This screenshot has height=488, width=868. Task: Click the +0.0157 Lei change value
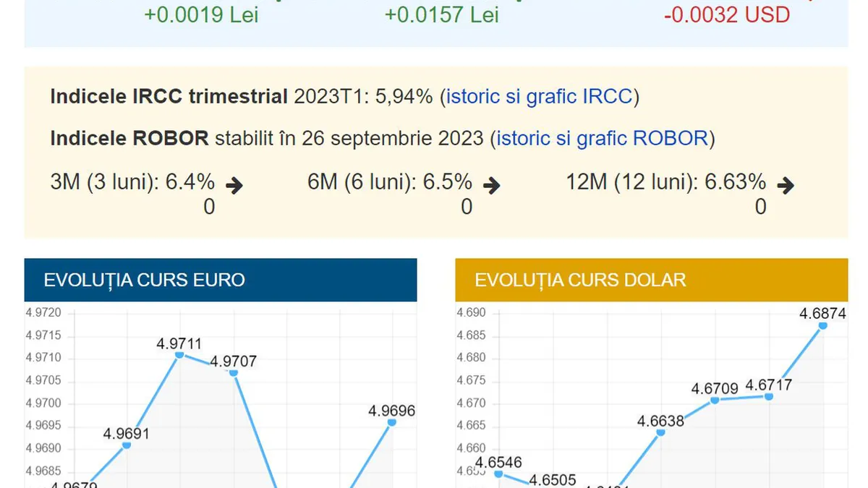(x=441, y=14)
